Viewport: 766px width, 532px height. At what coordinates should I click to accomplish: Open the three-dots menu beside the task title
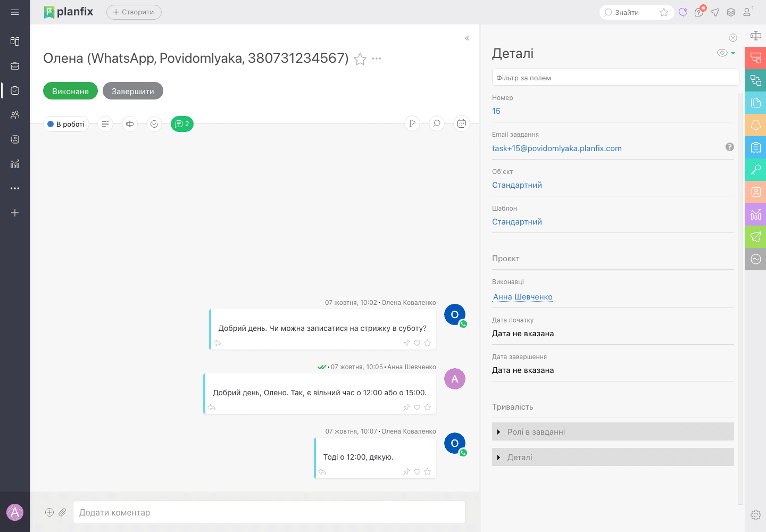click(x=377, y=59)
